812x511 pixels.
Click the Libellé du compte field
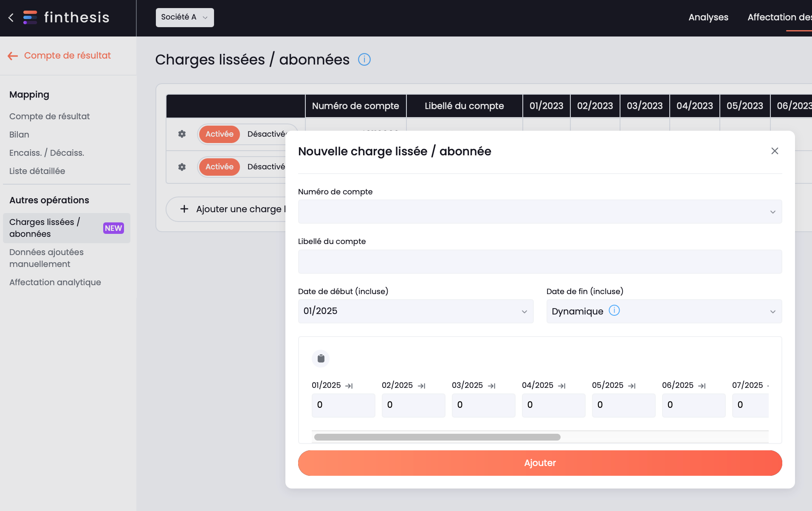(x=540, y=261)
